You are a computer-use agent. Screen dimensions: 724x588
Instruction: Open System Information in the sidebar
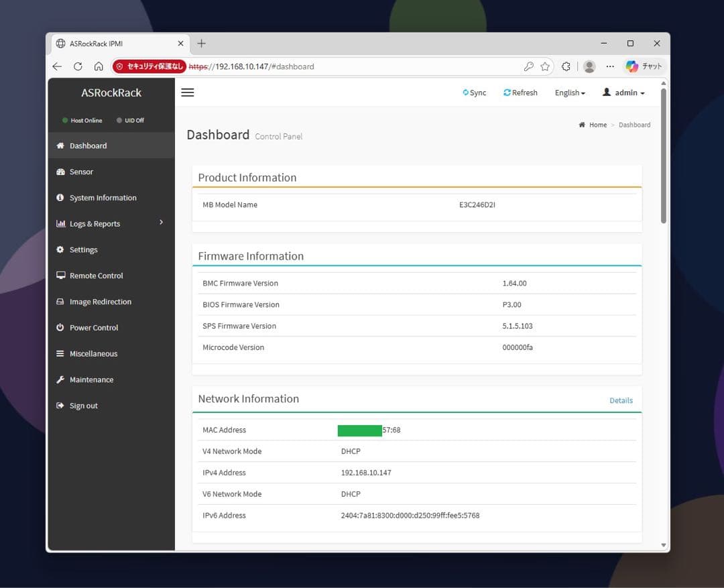[111, 198]
